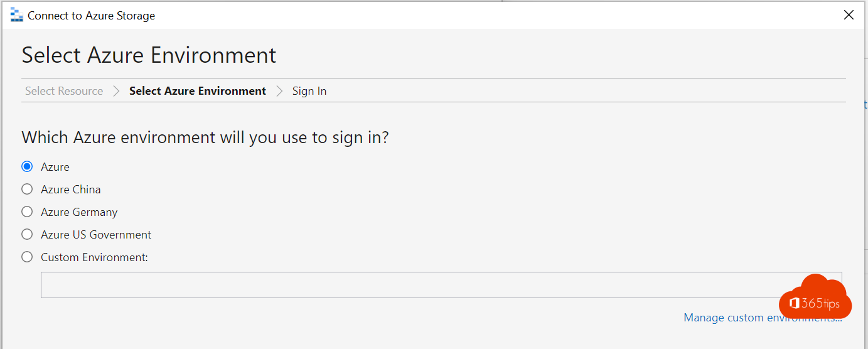This screenshot has height=349, width=868.
Task: Select the Azure radio button
Action: coord(27,167)
